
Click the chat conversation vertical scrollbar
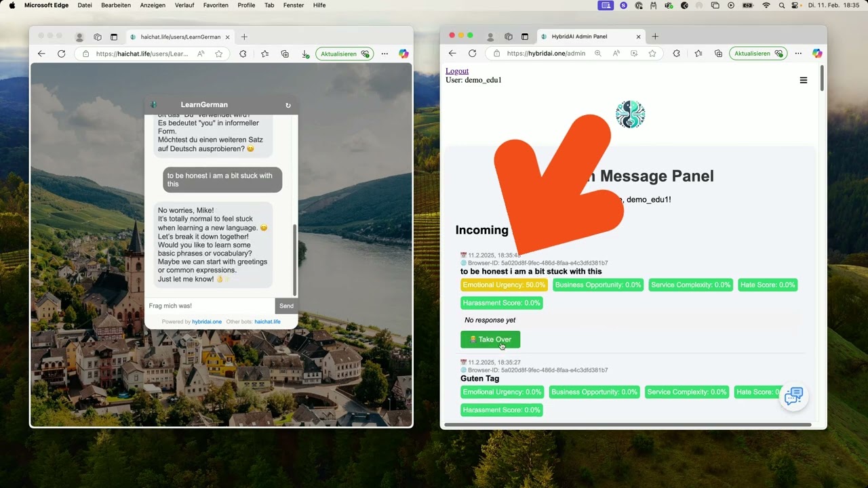pos(294,260)
